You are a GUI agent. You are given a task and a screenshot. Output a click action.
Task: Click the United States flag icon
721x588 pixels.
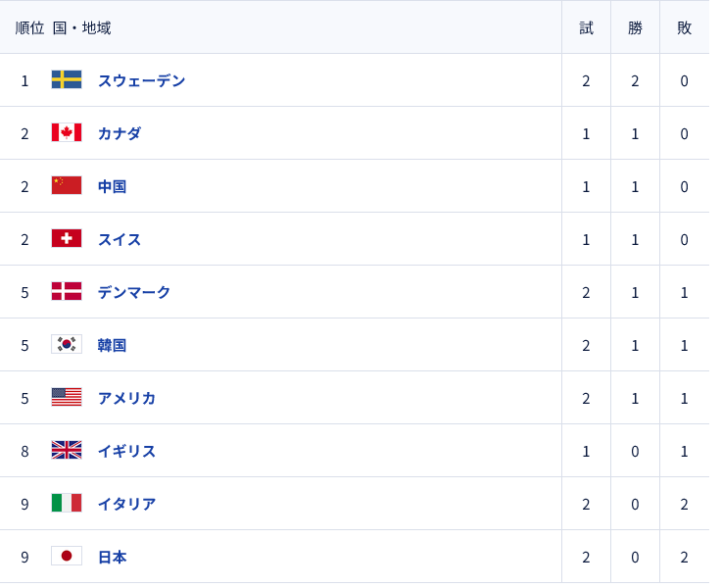67,397
